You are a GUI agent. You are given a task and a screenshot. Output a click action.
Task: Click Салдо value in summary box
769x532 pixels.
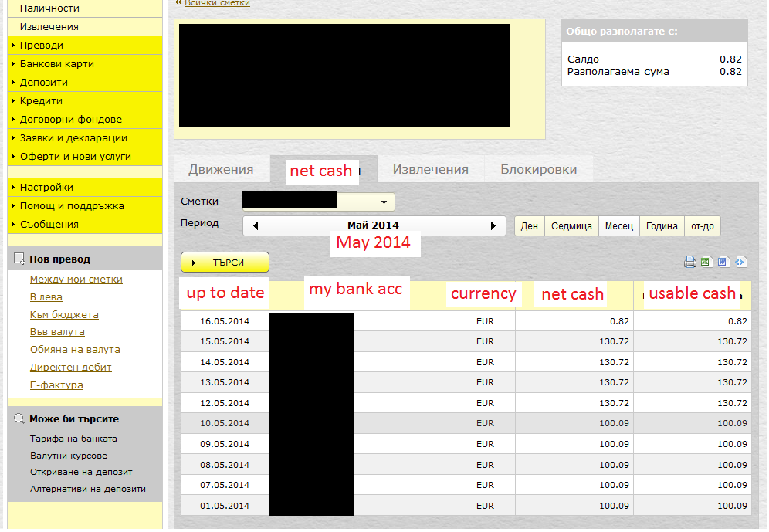tap(730, 59)
